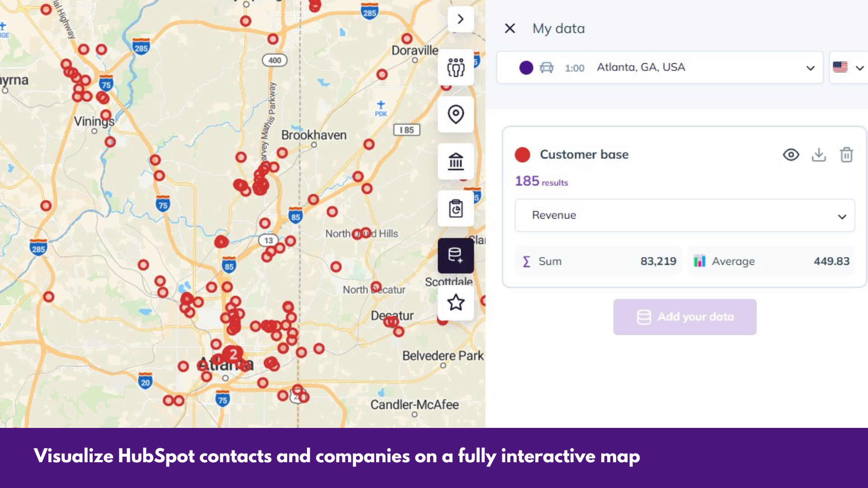Click the car travel mode icon

[547, 68]
